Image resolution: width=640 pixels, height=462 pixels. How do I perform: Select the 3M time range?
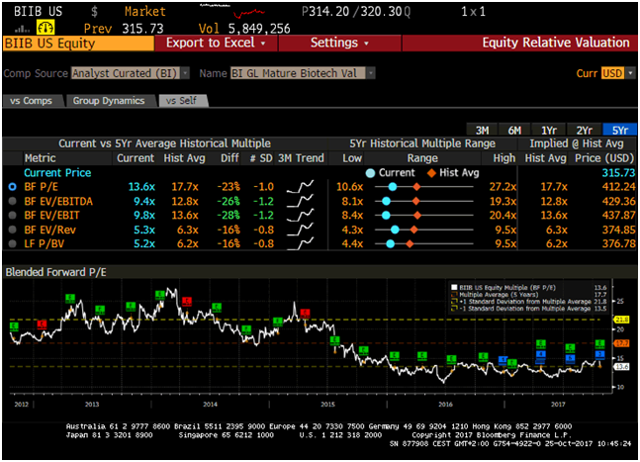tap(482, 130)
